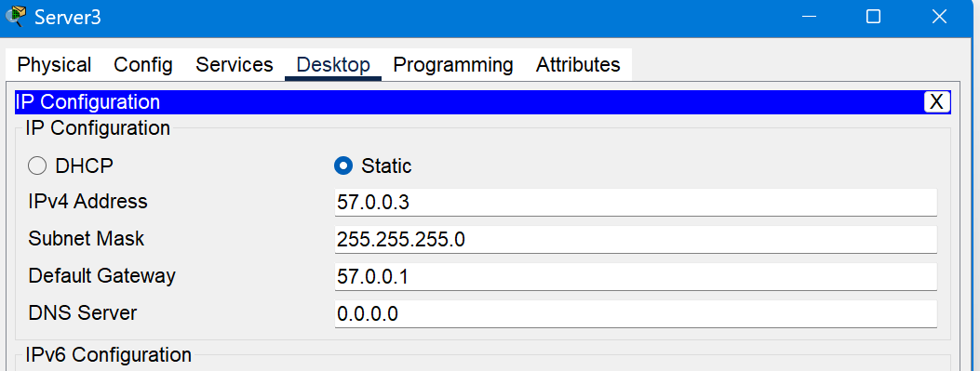980x371 pixels.
Task: Click the Default Gateway field 57.0.0.1
Action: click(x=636, y=277)
